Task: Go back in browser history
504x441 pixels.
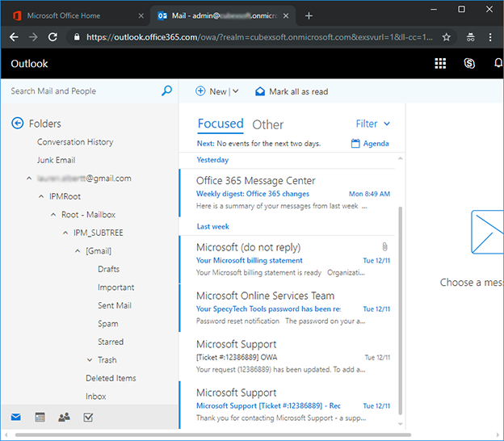Action: click(14, 37)
